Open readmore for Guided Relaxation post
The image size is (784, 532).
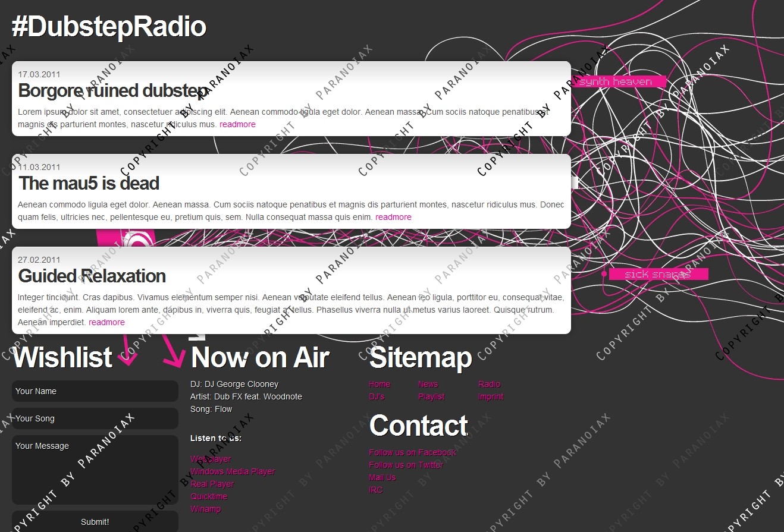pyautogui.click(x=106, y=322)
